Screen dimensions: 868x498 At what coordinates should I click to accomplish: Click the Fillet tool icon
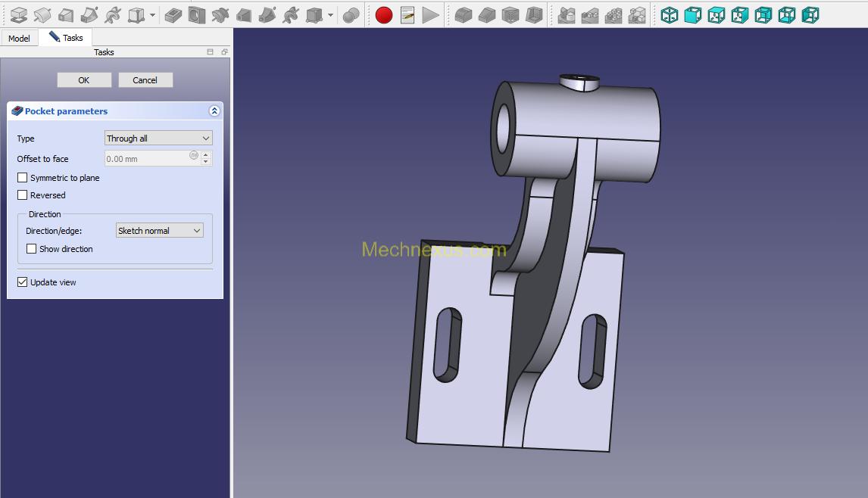click(x=464, y=15)
